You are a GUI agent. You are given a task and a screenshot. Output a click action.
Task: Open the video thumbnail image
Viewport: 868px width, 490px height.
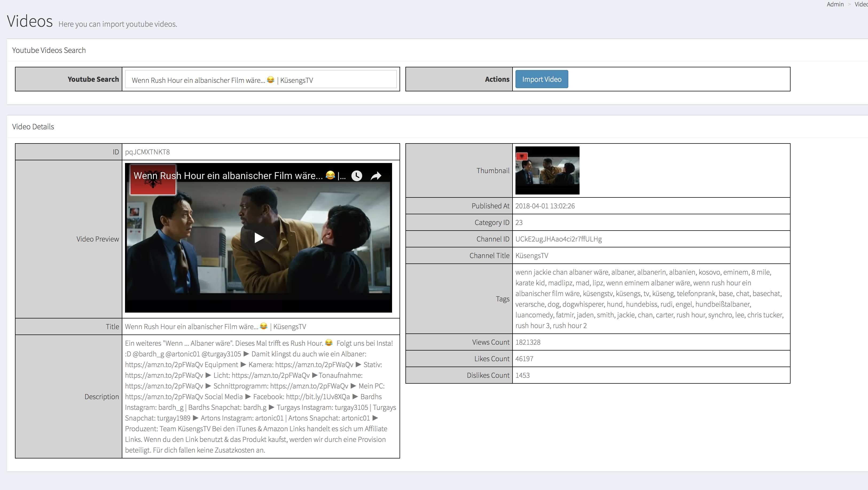pyautogui.click(x=547, y=170)
